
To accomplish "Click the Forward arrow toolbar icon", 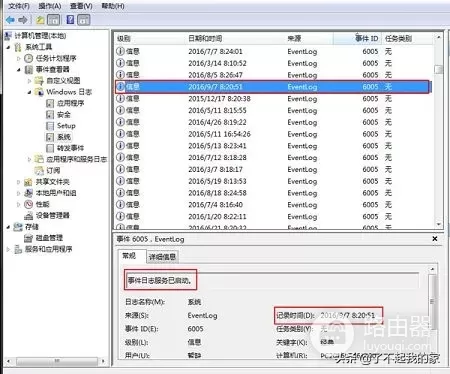I will (23, 20).
